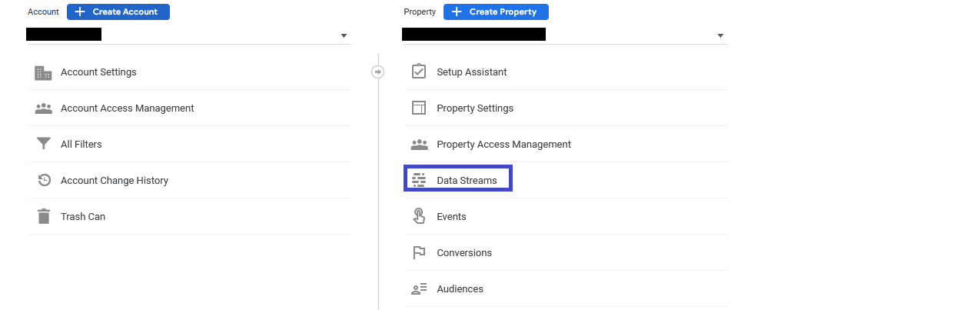
Task: Click the circled arrow between columns
Action: click(377, 72)
